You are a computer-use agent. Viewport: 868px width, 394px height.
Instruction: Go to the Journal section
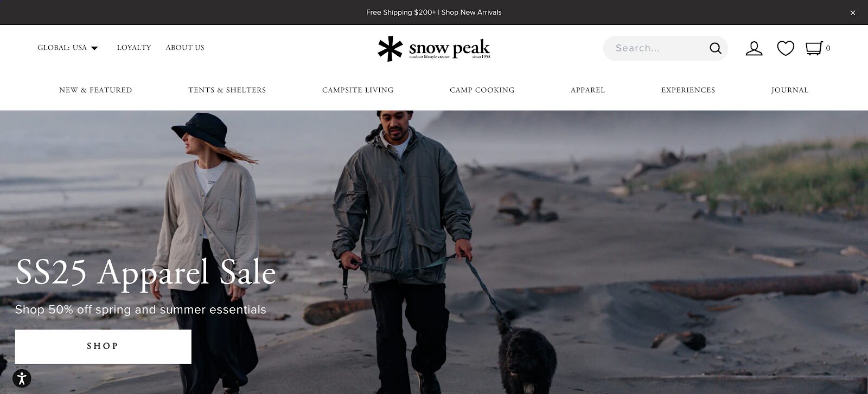click(x=790, y=90)
